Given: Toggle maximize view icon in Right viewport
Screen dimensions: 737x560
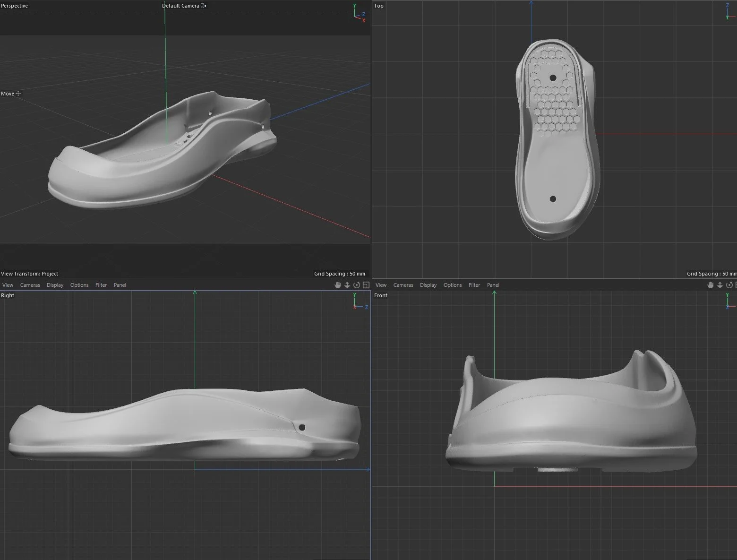Looking at the screenshot, I should [366, 285].
